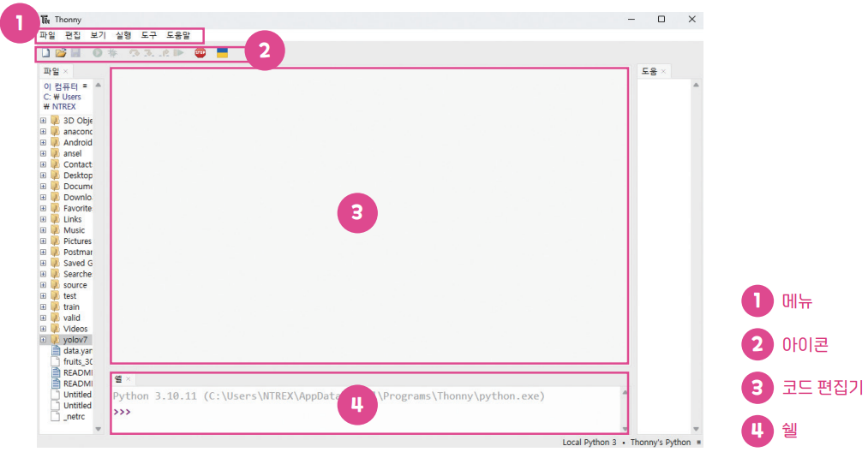Expand the Android folder node
The width and height of the screenshot is (868, 452).
[43, 143]
